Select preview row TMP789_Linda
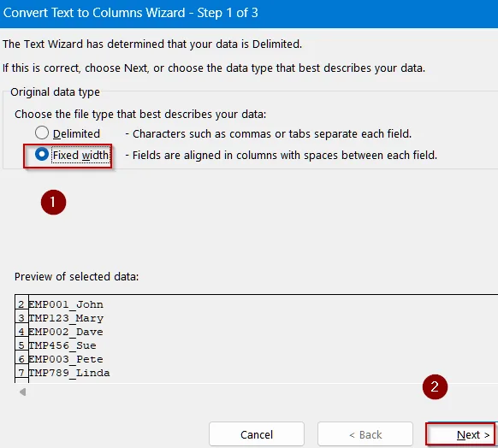The image size is (498, 448). [x=69, y=373]
